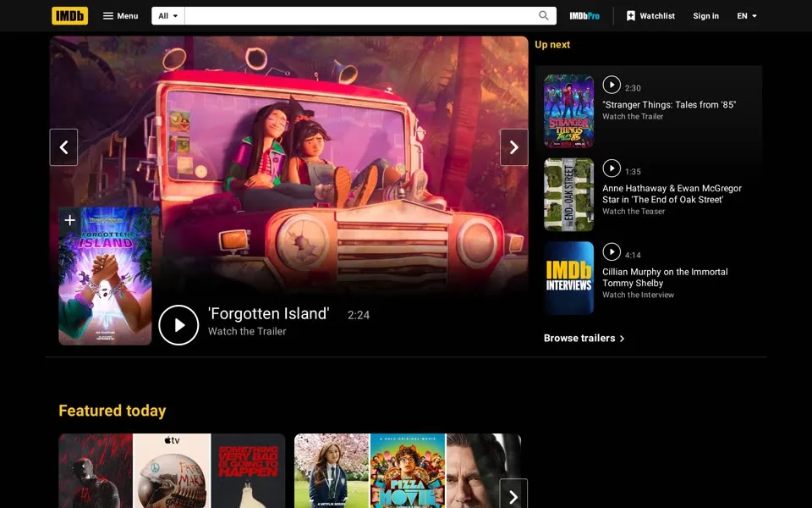The height and width of the screenshot is (508, 812).
Task: Open the hamburger Menu
Action: pos(120,15)
